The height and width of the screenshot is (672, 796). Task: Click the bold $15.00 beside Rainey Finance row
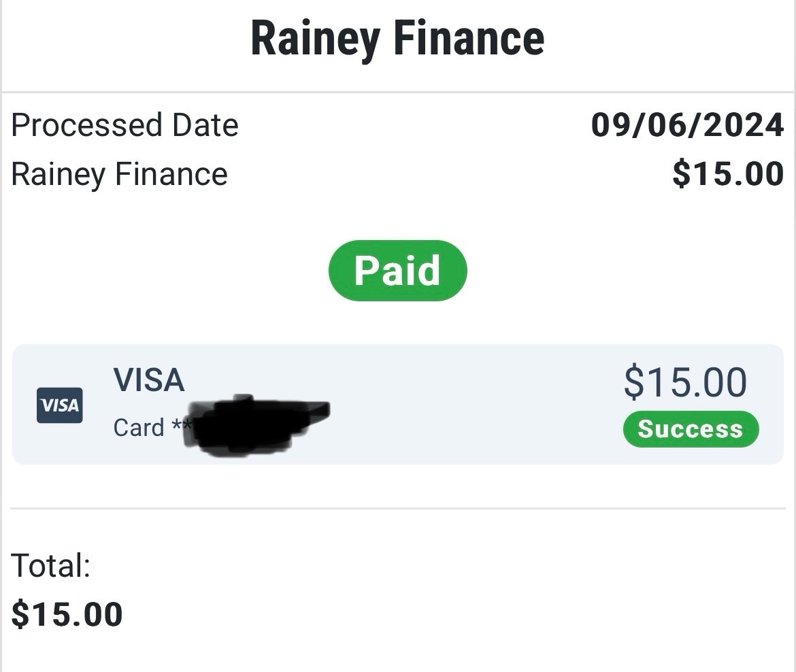point(728,174)
